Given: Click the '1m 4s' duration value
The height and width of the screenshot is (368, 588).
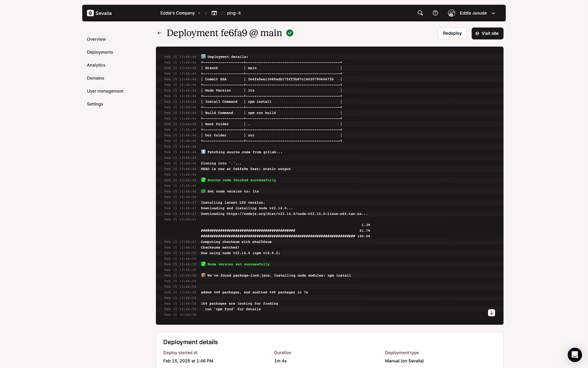Looking at the screenshot, I should coord(280,361).
